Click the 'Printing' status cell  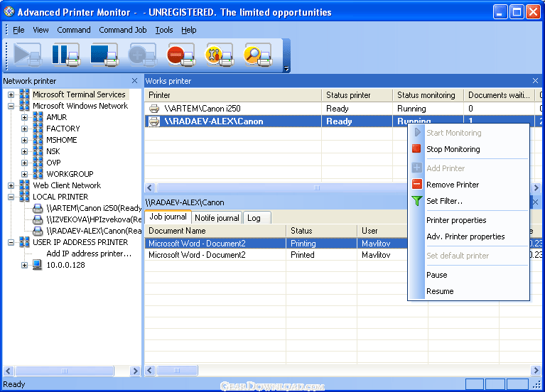tap(321, 244)
